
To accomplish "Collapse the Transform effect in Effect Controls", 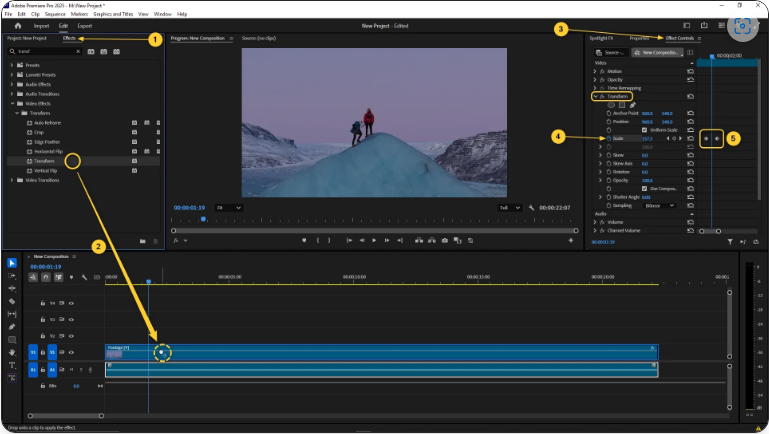I will [595, 97].
